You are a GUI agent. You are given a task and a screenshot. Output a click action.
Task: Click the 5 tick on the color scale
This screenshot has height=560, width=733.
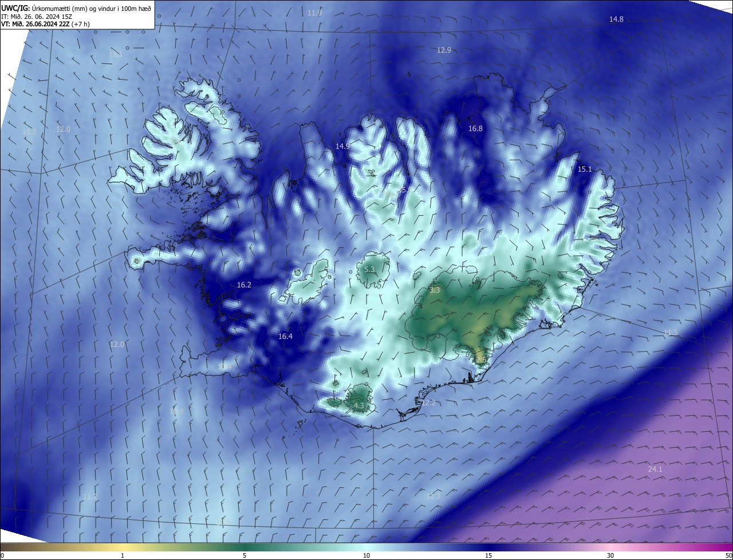[245, 556]
